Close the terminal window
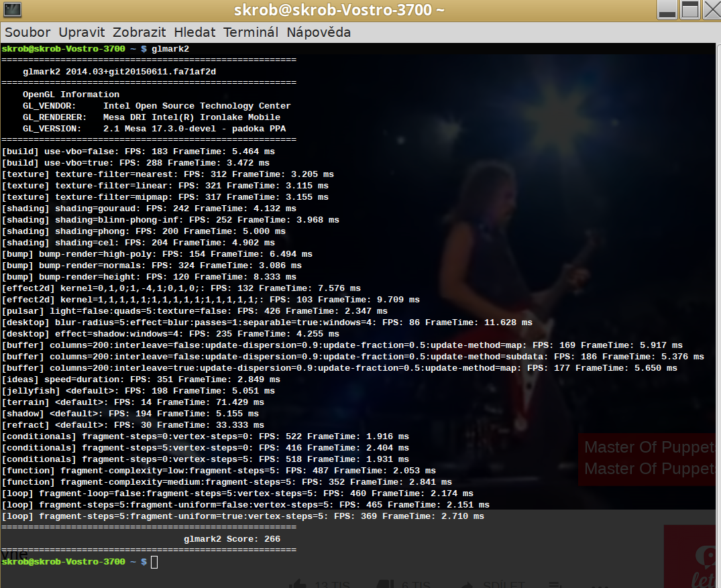The image size is (721, 588). click(x=711, y=10)
